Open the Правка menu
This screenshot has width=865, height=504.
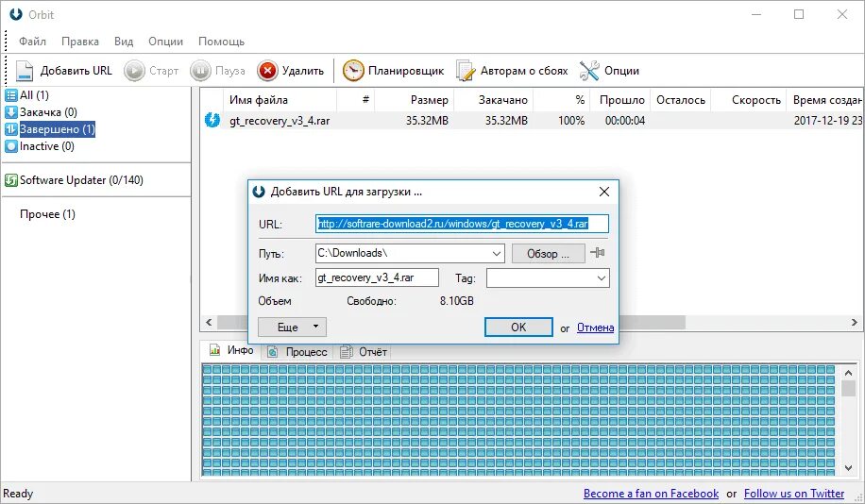(80, 42)
